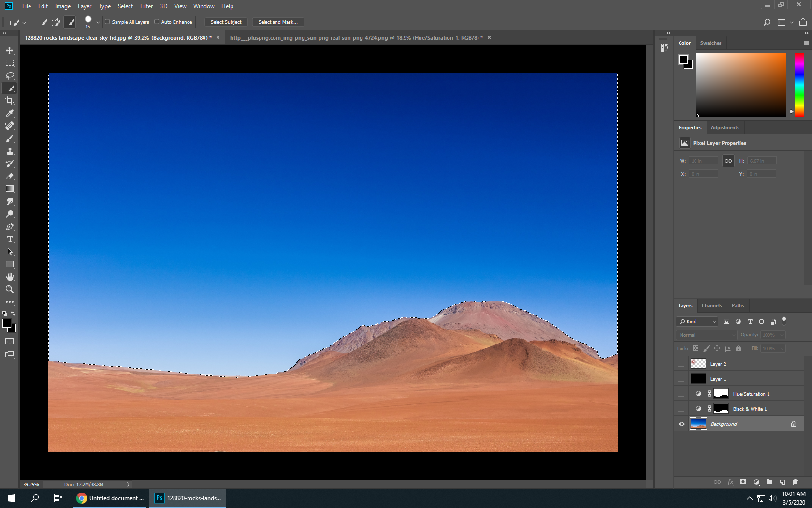Select the Zoom tool
This screenshot has width=812, height=508.
[10, 289]
